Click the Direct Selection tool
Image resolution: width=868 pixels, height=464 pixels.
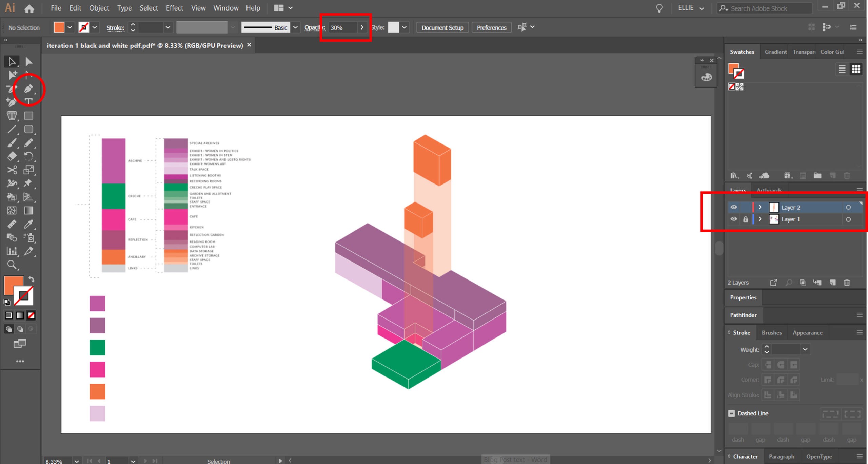coord(28,62)
